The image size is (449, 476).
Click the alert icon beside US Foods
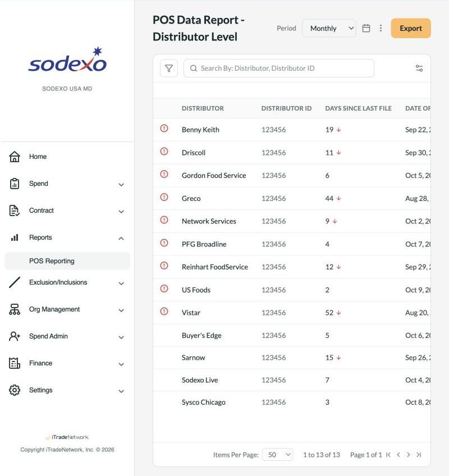[164, 289]
